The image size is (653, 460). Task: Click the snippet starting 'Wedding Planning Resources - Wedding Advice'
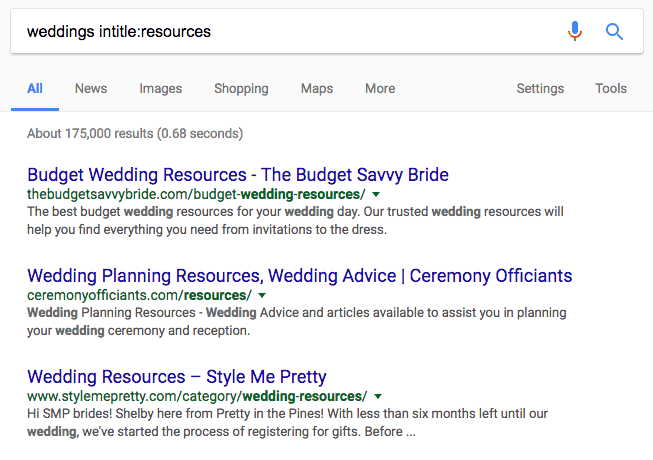click(x=297, y=322)
